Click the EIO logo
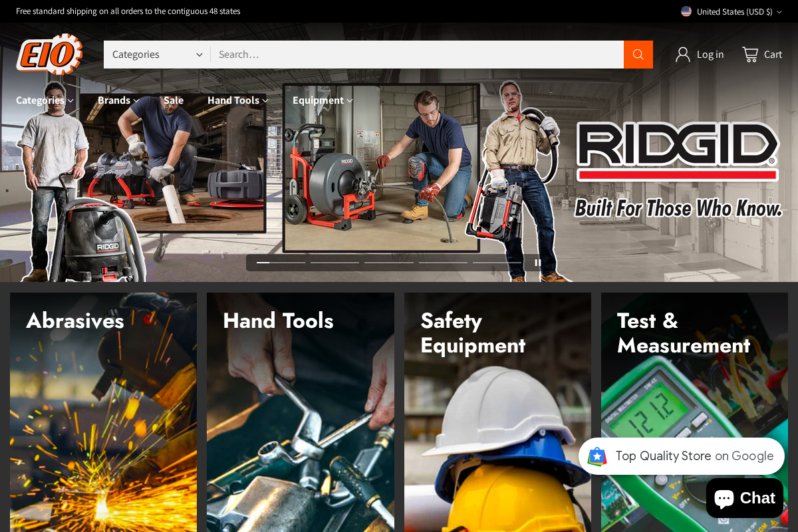The width and height of the screenshot is (798, 532). 49,55
